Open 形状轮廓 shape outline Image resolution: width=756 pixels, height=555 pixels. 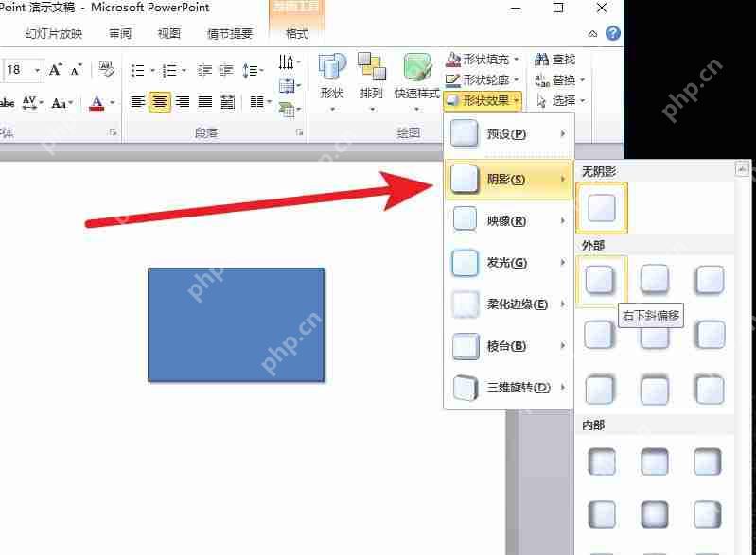(483, 79)
